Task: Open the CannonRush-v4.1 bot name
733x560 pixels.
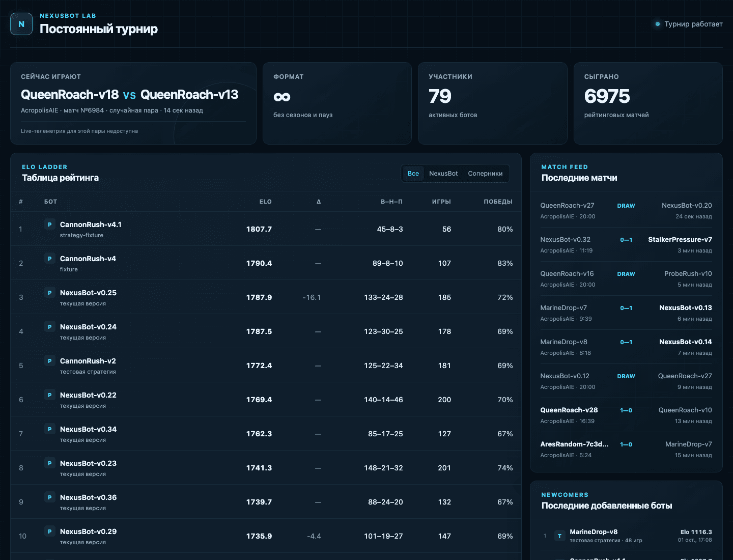Action: pyautogui.click(x=91, y=225)
